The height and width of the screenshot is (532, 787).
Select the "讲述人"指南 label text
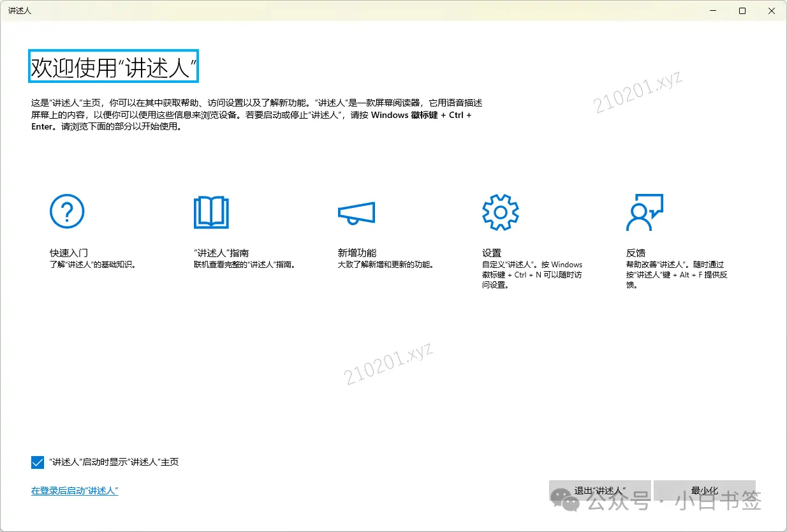click(x=221, y=253)
